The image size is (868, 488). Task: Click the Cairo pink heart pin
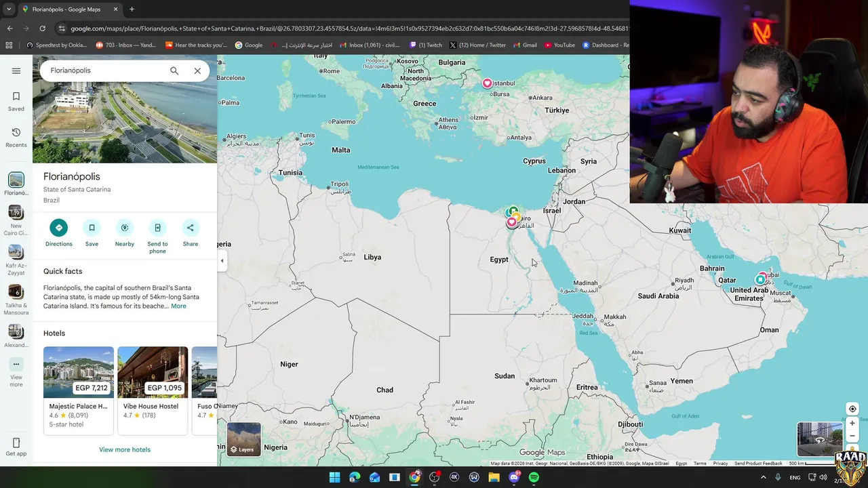(x=511, y=222)
